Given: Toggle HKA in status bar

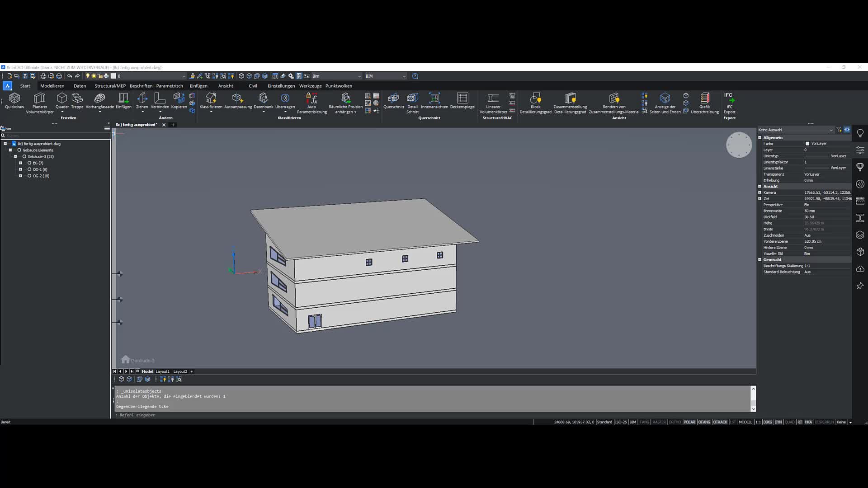Looking at the screenshot, I should tap(808, 422).
